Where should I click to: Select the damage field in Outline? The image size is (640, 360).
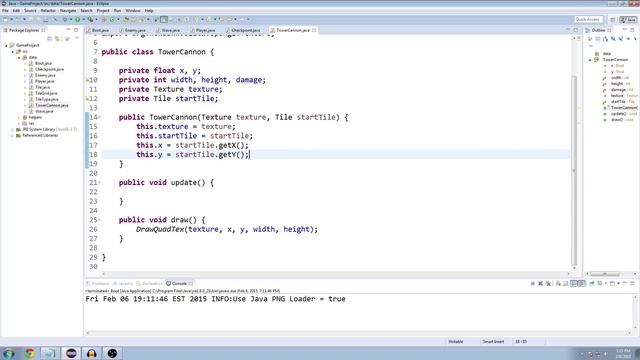(618, 89)
